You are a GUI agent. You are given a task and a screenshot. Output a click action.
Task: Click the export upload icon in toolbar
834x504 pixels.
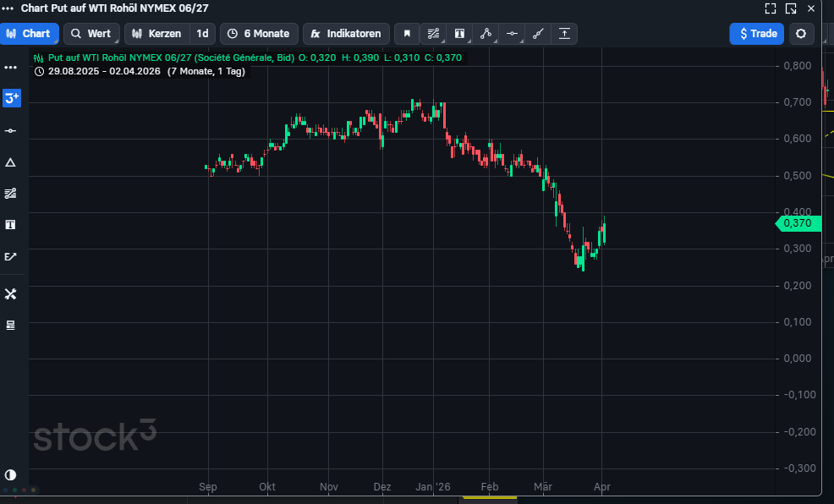[564, 34]
